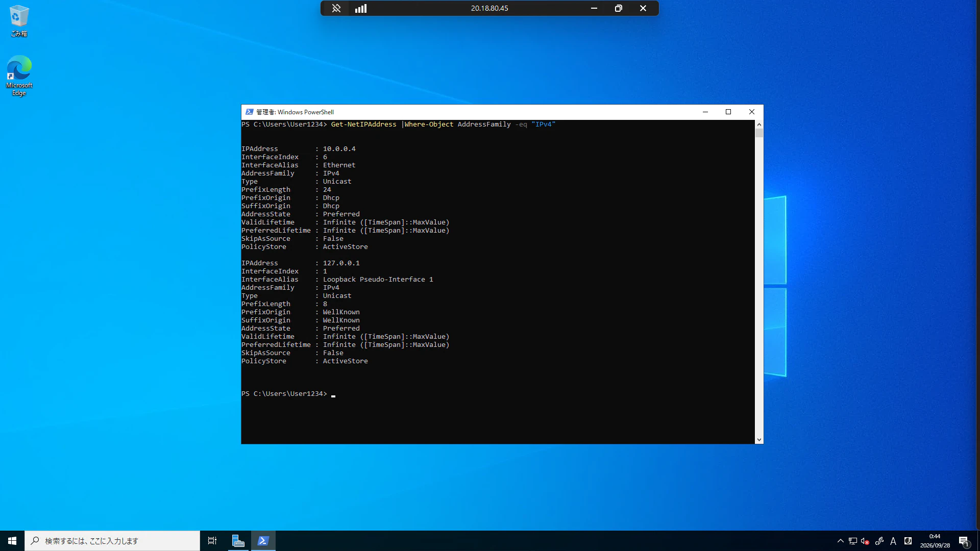Open Server Manager from the taskbar

point(238,541)
